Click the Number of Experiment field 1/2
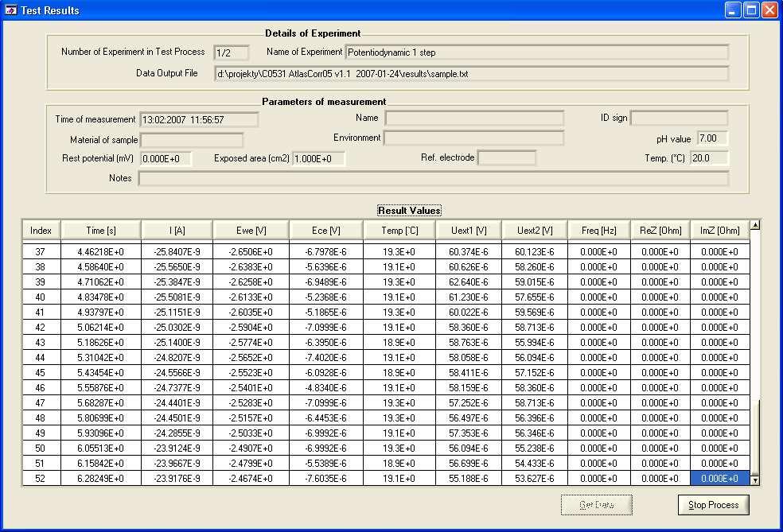 [232, 52]
